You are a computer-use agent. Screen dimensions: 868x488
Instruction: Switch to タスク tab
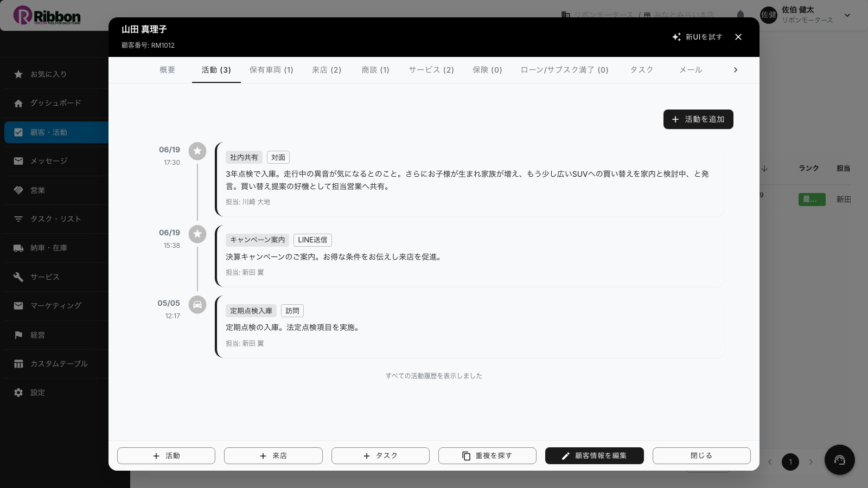(642, 70)
